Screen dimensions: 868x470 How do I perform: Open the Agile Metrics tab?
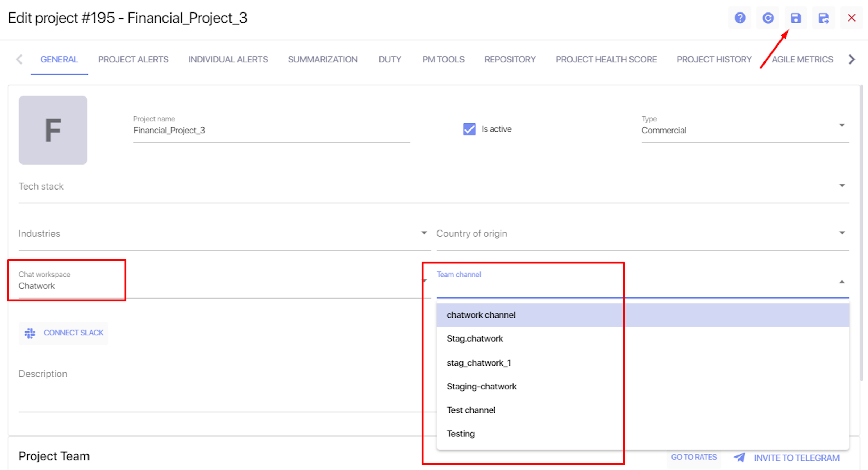point(802,59)
